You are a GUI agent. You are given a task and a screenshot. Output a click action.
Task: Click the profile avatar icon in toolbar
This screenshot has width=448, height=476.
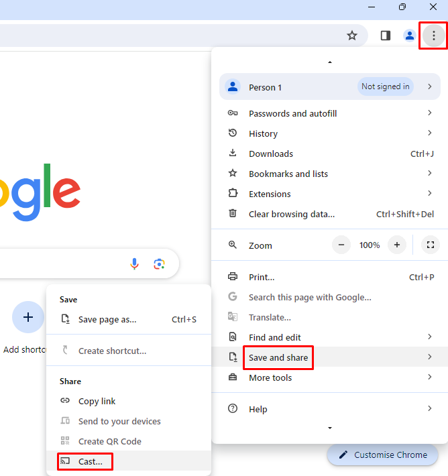pos(409,36)
